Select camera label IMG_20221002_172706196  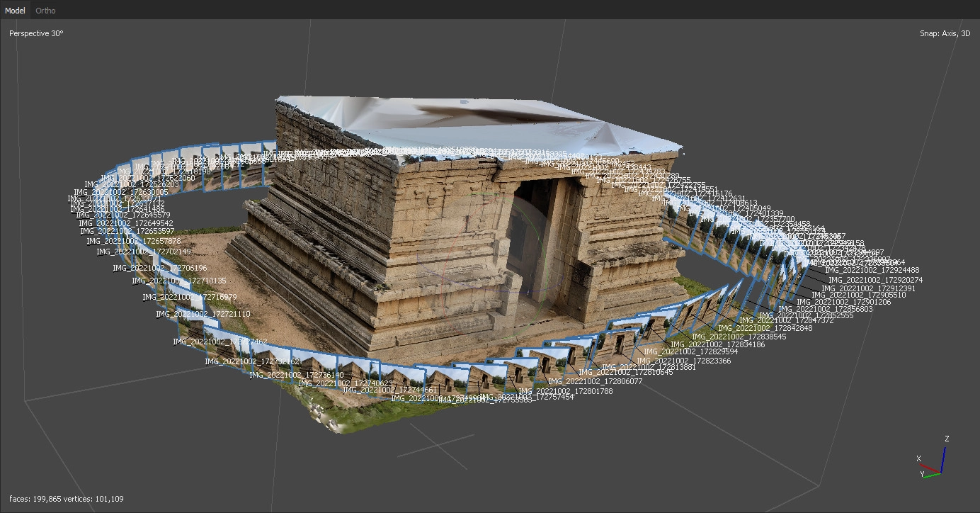(x=159, y=269)
